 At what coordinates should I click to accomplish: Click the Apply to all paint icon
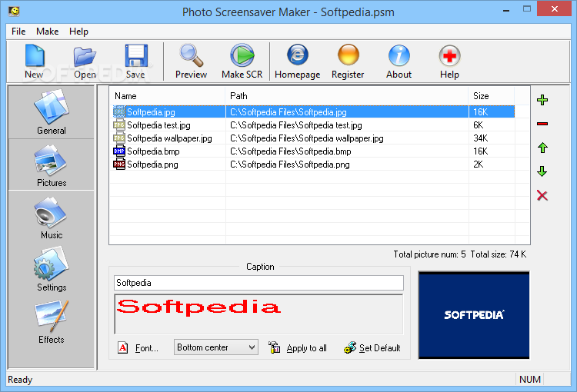(x=274, y=347)
